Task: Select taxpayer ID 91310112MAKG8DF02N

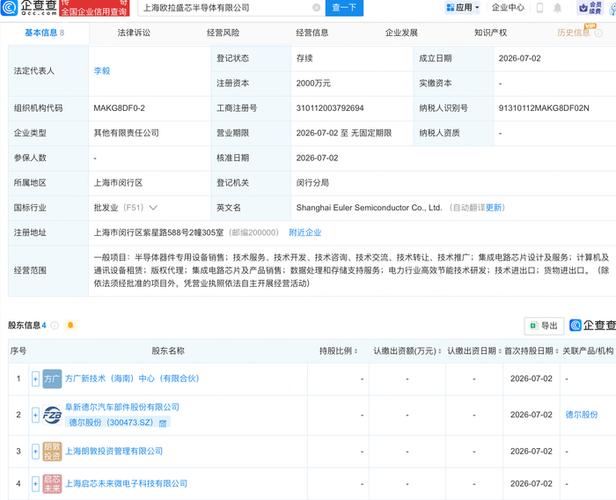Action: (x=544, y=108)
